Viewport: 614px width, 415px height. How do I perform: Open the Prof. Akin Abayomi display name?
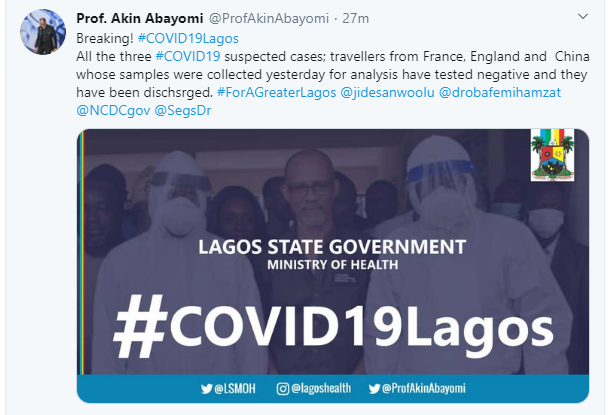tap(126, 17)
